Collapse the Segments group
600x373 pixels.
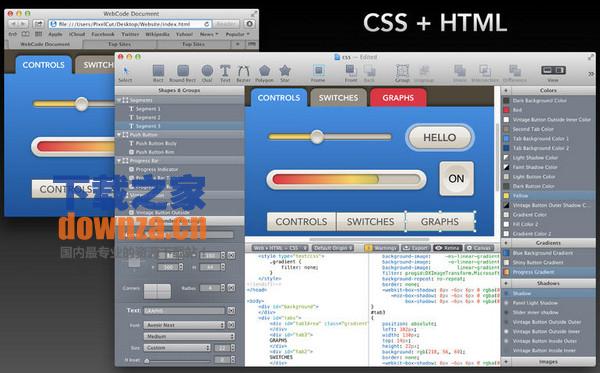coord(119,100)
